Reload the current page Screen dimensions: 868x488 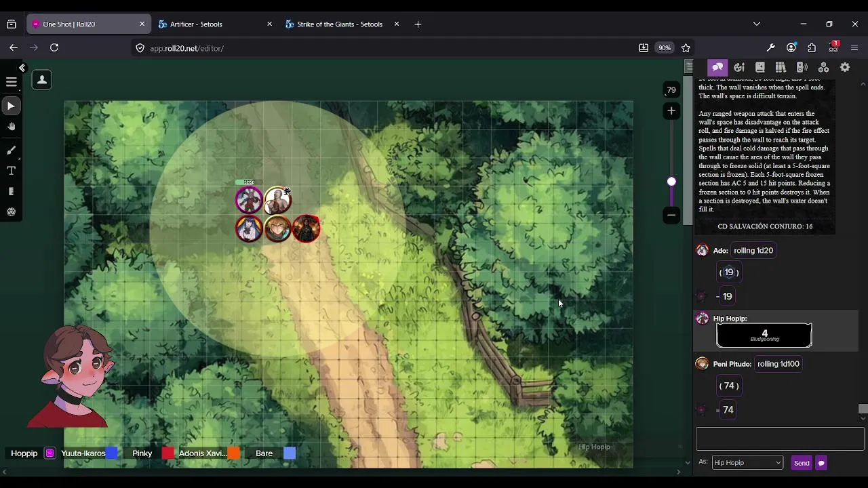[x=54, y=48]
